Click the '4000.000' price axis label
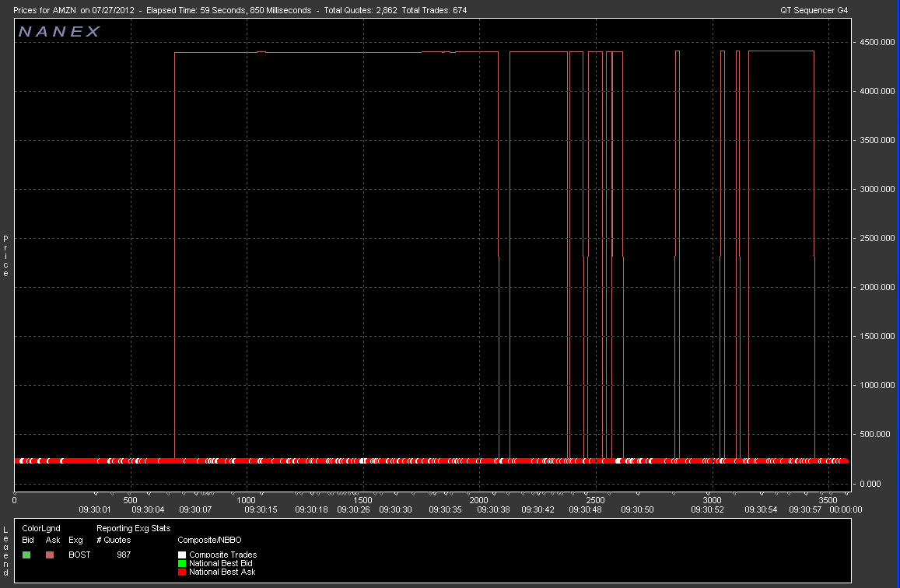Viewport: 900px width, 588px height. [877, 91]
